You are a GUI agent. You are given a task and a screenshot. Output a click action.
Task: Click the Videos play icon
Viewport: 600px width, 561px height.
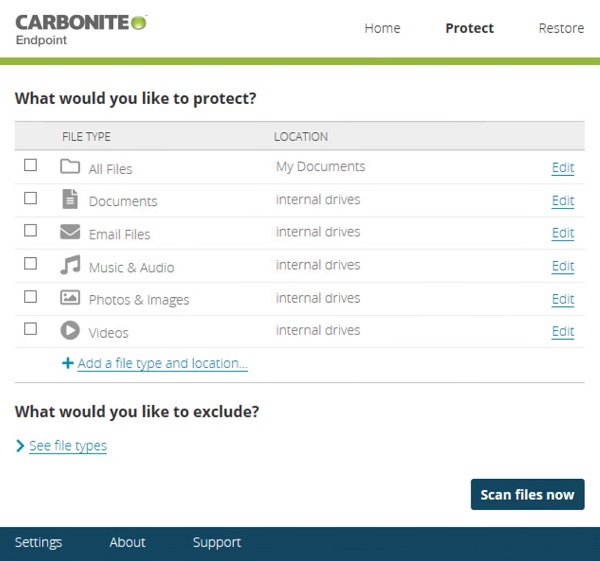[70, 330]
